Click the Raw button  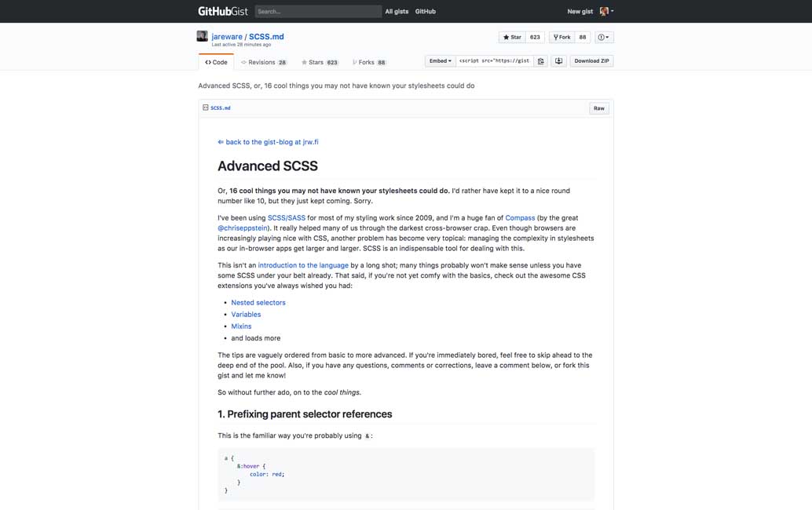pyautogui.click(x=598, y=108)
